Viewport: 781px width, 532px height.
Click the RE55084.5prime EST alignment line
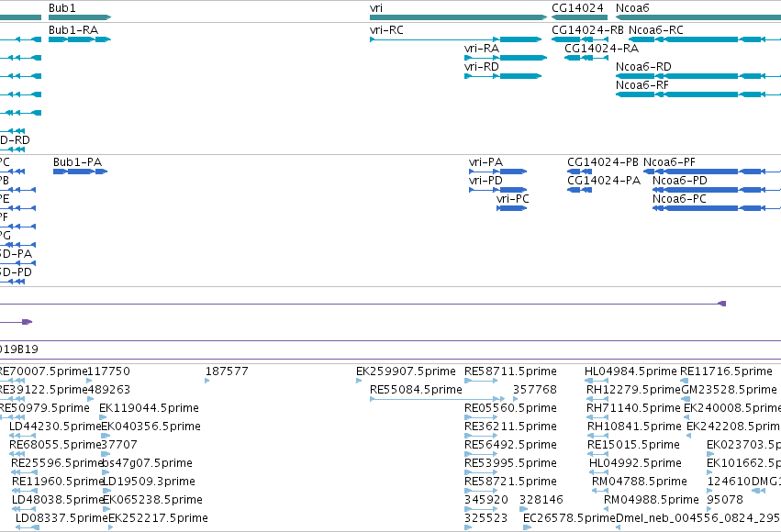coord(438,399)
